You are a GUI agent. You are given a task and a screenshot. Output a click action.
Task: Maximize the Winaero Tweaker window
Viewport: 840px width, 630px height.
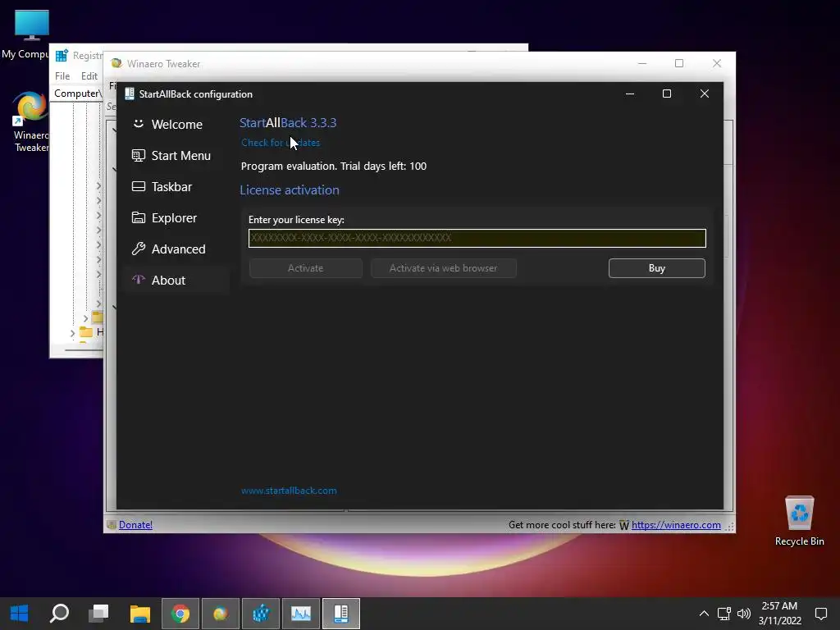(679, 63)
